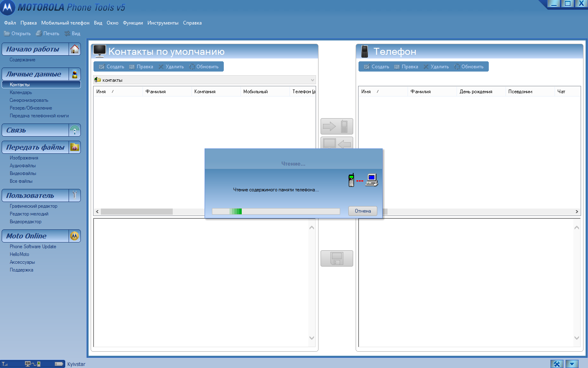Screen dimensions: 588x368
Task: Click Удалить in the Контакты по умолчанию toolbar
Action: tap(171, 67)
